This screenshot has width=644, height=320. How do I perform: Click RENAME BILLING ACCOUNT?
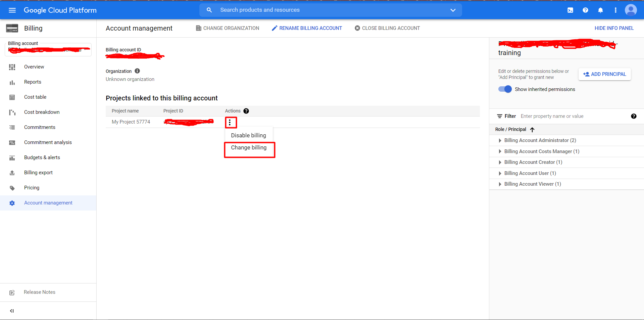(x=307, y=28)
